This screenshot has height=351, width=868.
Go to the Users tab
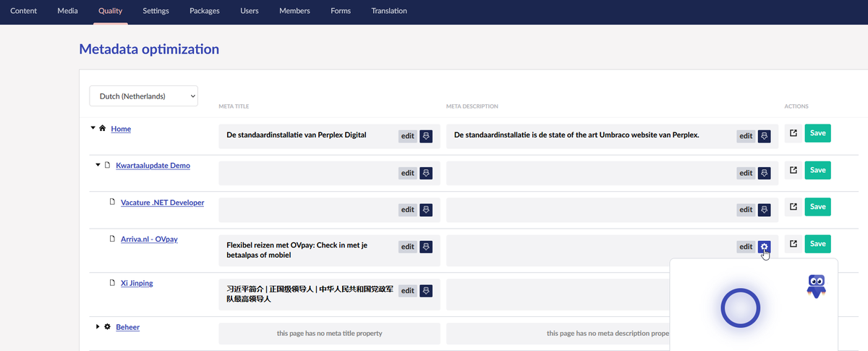pyautogui.click(x=250, y=11)
